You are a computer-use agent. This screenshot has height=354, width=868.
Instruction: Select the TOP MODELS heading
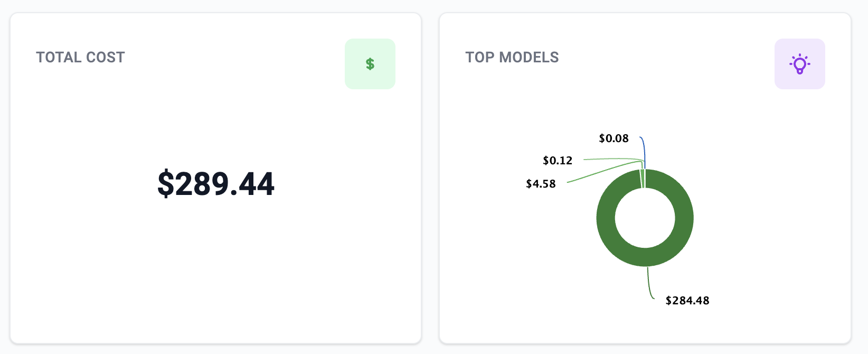[512, 57]
